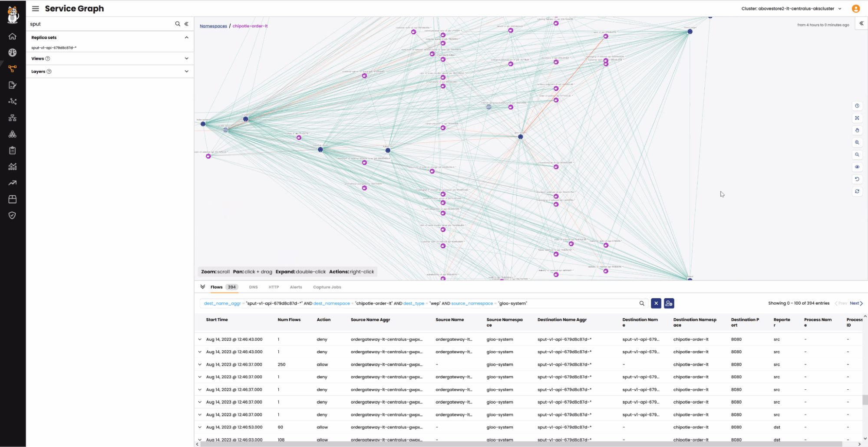
Task: Open the time range clock tool
Action: pyautogui.click(x=857, y=106)
